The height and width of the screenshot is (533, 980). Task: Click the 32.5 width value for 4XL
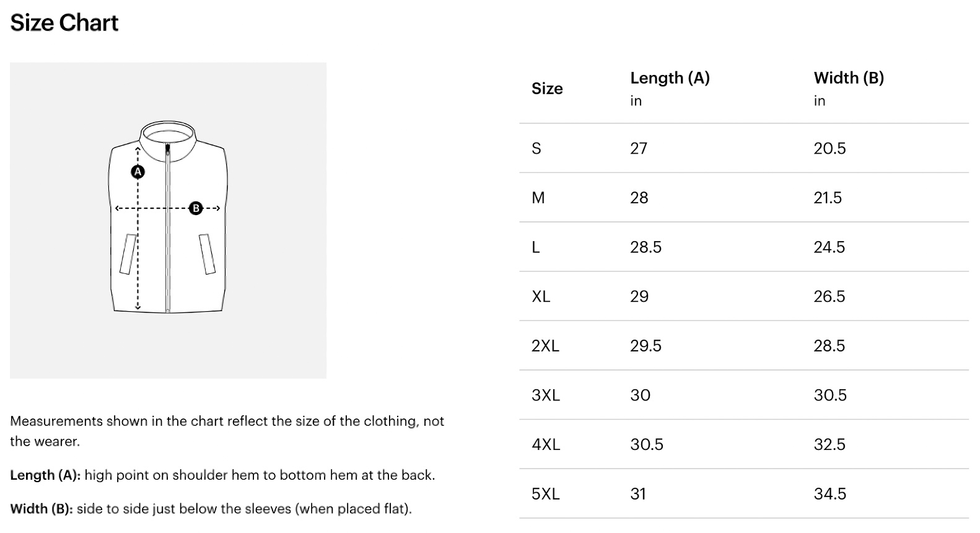829,444
